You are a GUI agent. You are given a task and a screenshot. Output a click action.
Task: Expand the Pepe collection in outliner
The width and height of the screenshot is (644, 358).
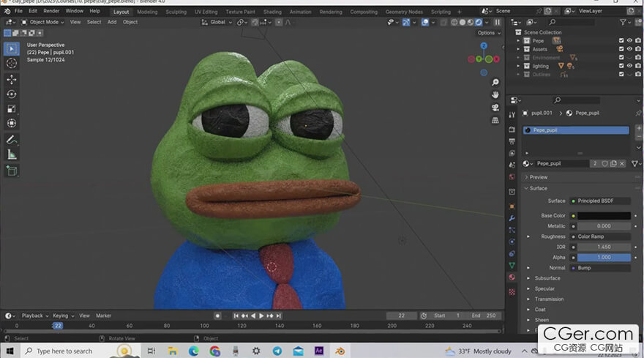[x=518, y=41]
